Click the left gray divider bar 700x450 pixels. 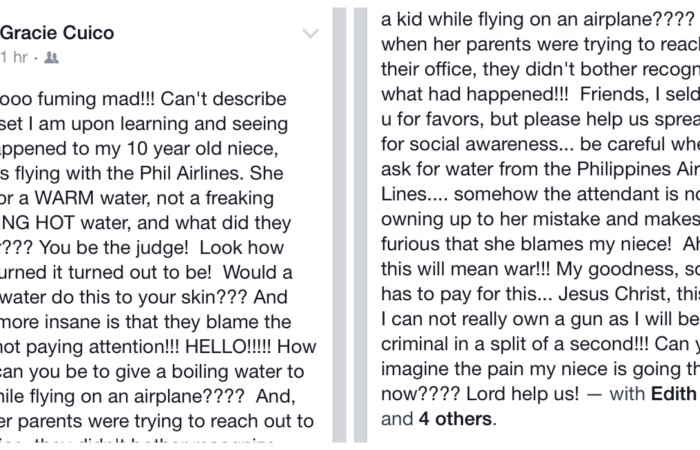tap(339, 225)
